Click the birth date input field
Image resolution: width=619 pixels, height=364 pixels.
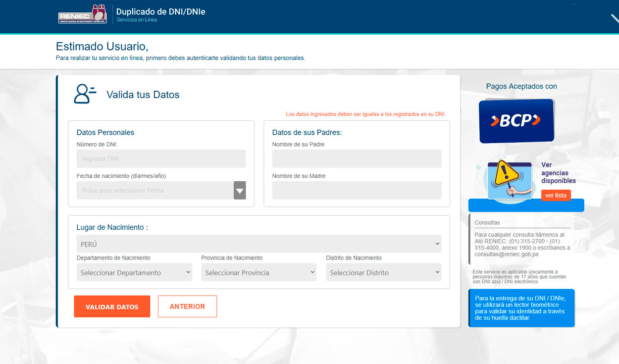click(155, 191)
